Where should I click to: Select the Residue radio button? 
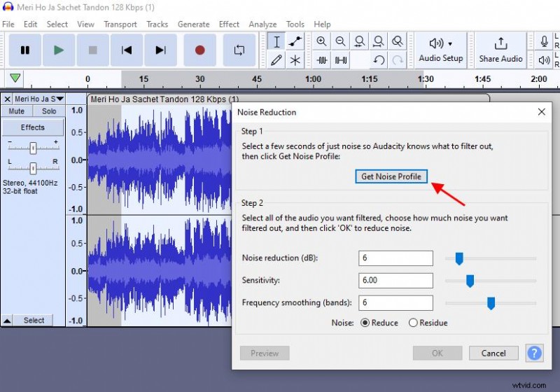pyautogui.click(x=413, y=323)
